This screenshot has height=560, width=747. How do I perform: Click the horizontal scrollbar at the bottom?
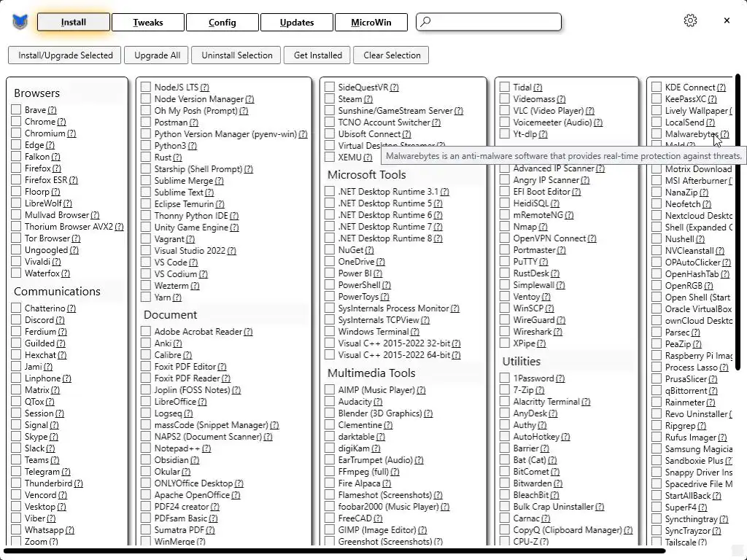point(333,551)
